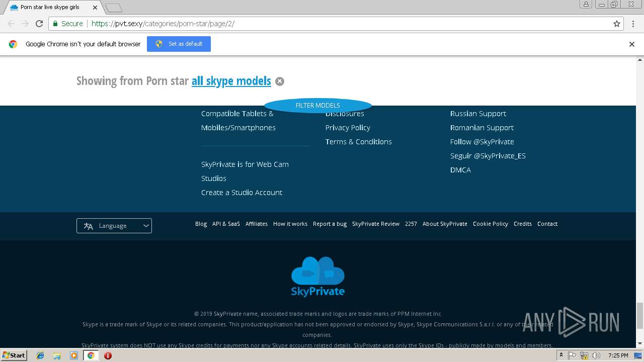
Task: Select the Porn star live skype girls tab
Action: tap(52, 8)
